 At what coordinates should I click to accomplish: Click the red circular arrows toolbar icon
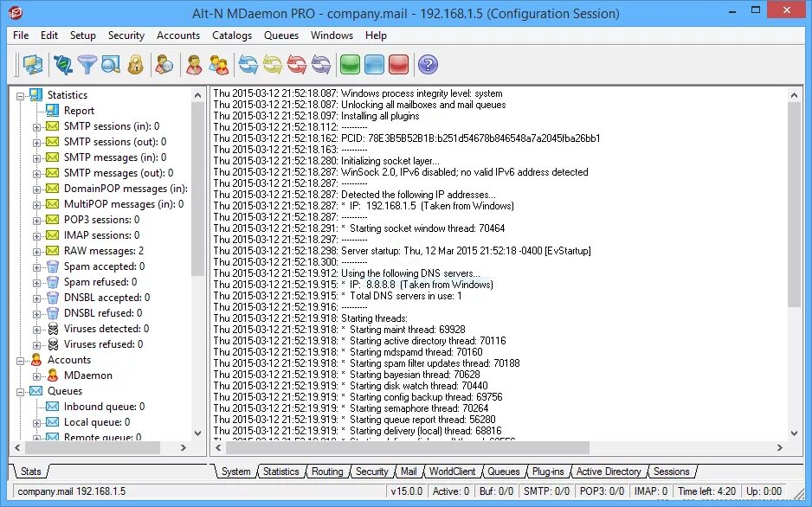click(297, 65)
